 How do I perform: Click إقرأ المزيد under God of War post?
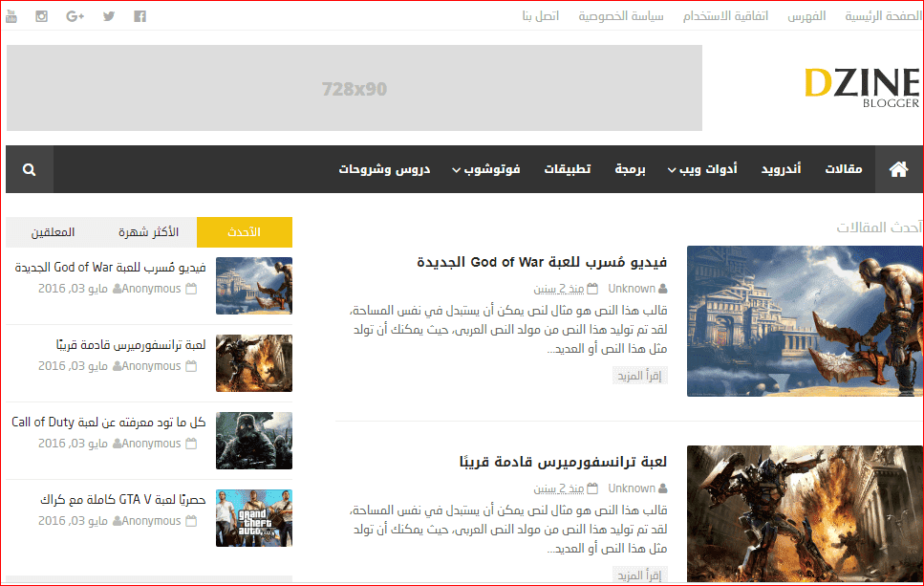pos(639,376)
